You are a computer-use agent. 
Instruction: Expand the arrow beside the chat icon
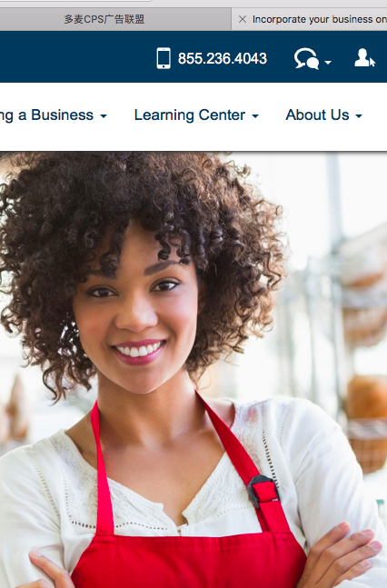coord(328,62)
